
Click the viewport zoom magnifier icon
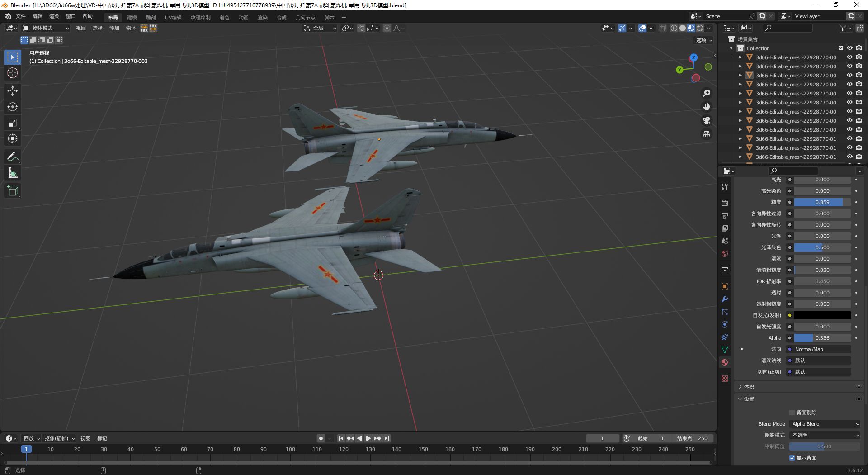[x=707, y=93]
